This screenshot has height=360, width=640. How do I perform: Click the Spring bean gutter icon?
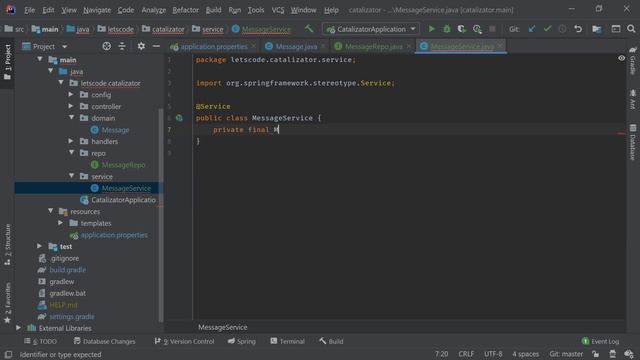click(x=179, y=118)
